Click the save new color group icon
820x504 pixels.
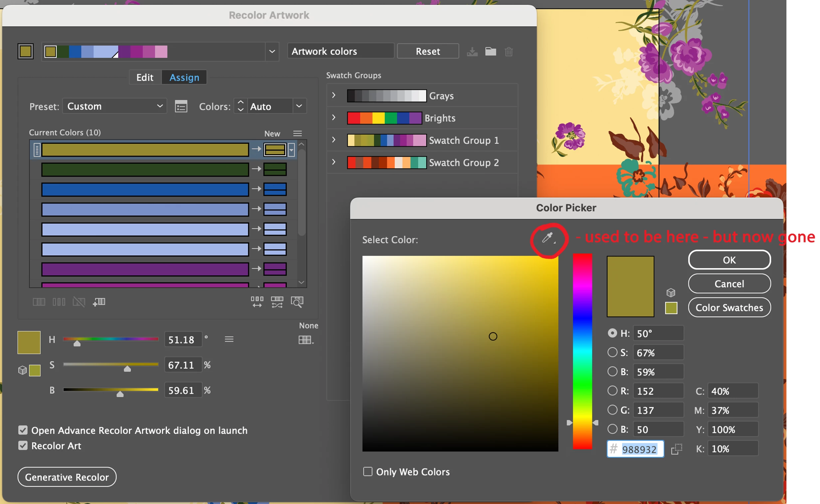[x=472, y=52]
